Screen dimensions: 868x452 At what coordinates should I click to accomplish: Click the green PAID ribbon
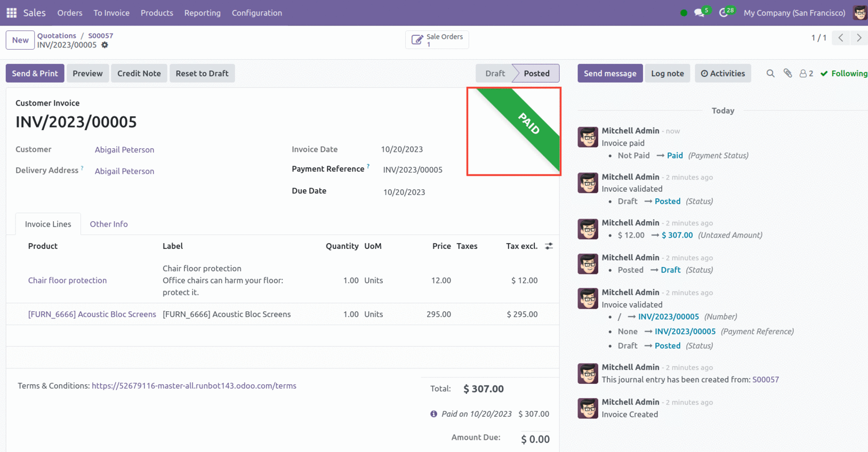click(528, 124)
